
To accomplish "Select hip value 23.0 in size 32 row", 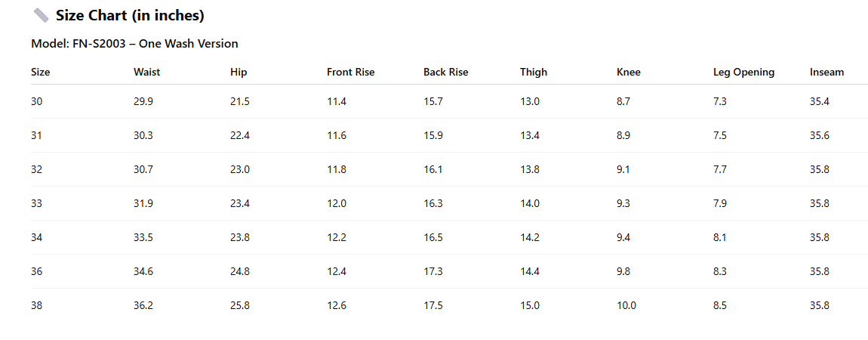I will pyautogui.click(x=240, y=169).
